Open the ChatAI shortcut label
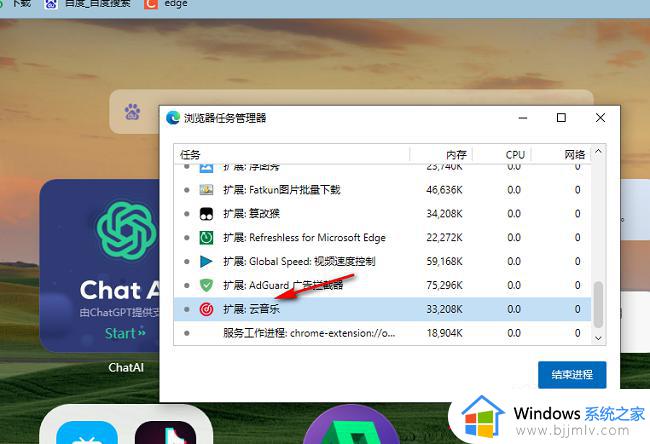 126,367
